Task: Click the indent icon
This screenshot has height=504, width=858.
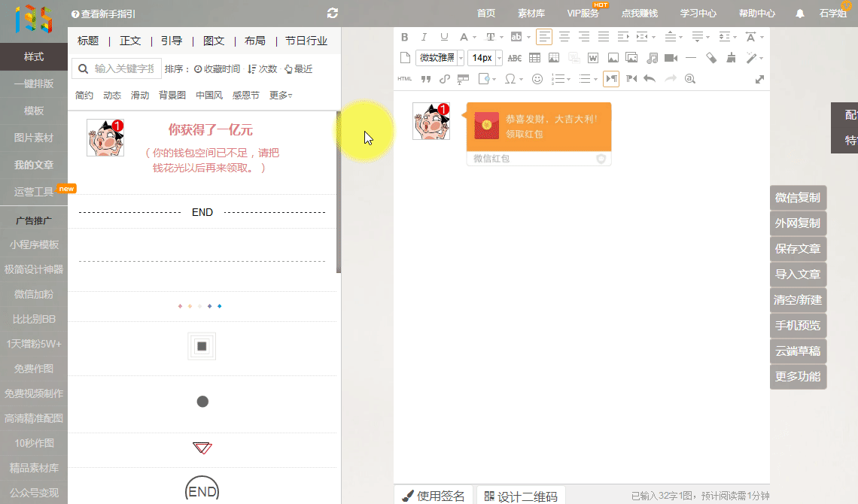Action: pos(623,37)
